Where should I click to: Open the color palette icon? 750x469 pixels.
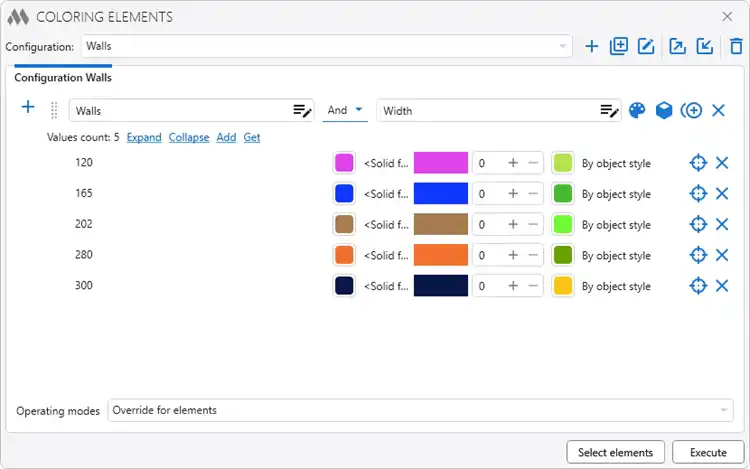pos(637,110)
